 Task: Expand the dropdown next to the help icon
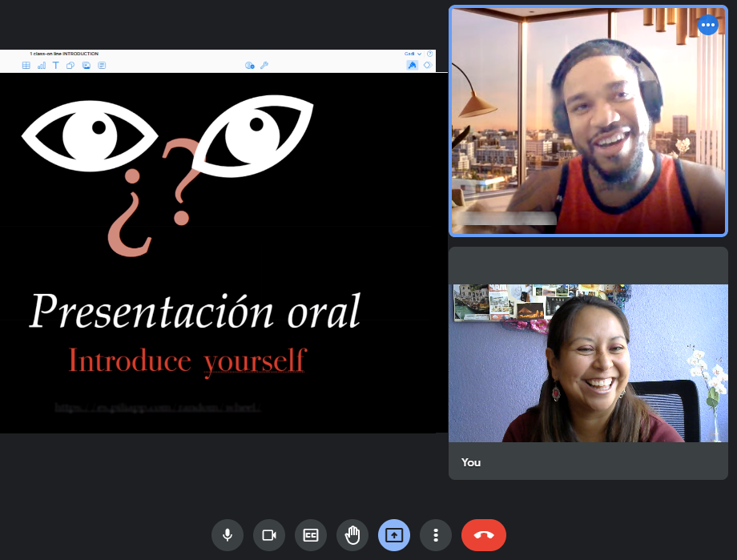tap(413, 54)
